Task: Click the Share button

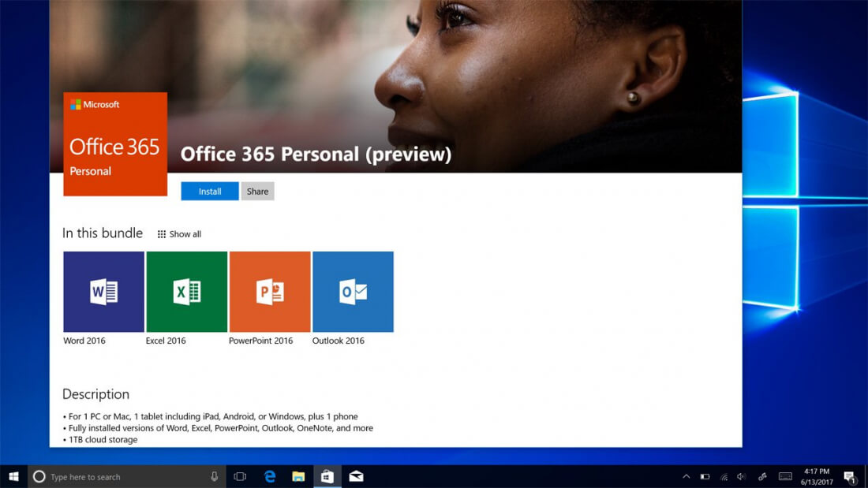Action: (257, 192)
